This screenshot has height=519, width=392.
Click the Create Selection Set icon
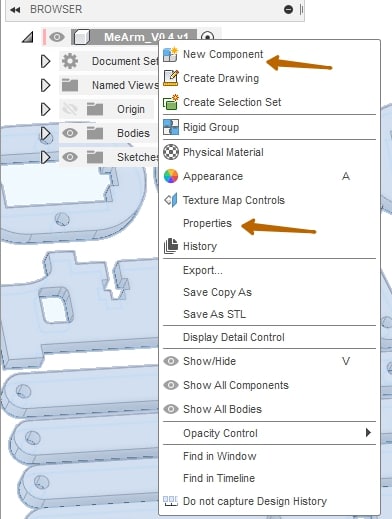pyautogui.click(x=171, y=102)
